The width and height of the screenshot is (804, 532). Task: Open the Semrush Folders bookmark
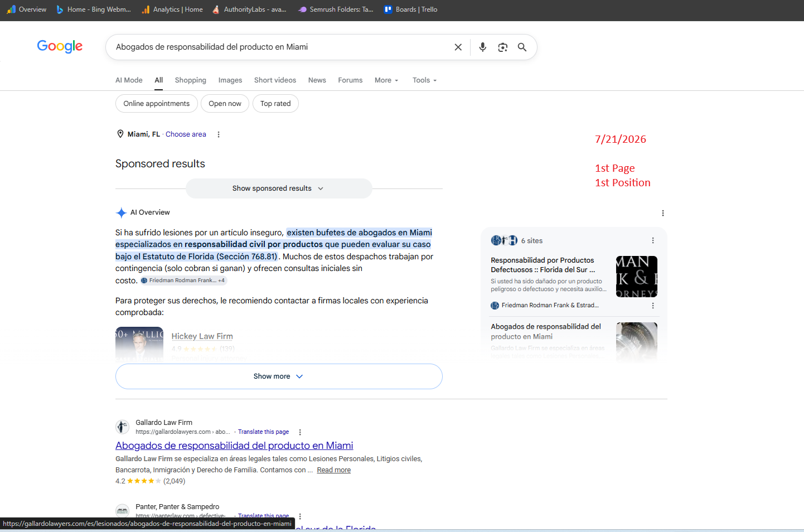pos(336,9)
